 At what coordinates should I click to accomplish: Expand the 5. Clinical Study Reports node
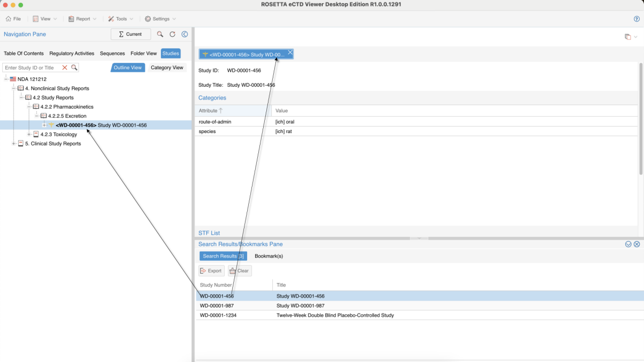(14, 144)
